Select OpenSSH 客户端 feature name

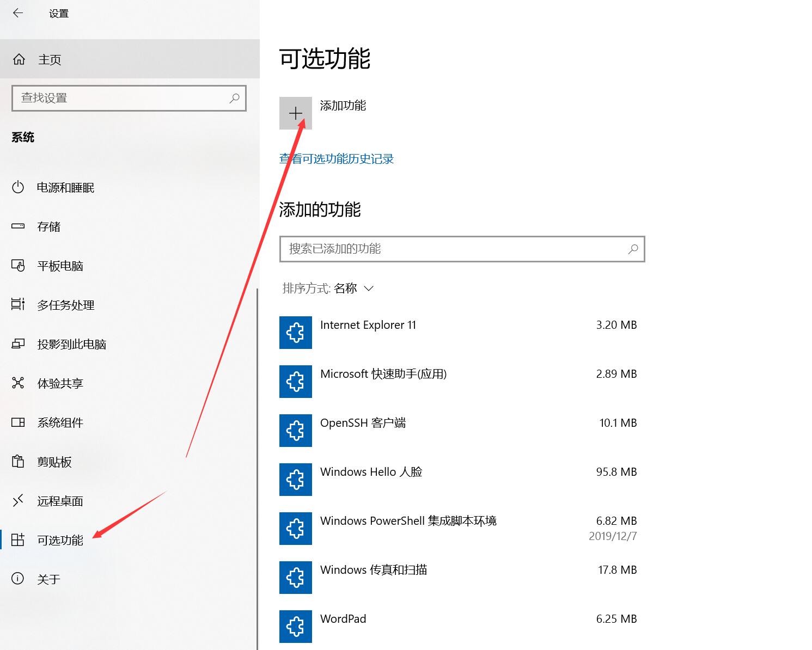tap(363, 423)
